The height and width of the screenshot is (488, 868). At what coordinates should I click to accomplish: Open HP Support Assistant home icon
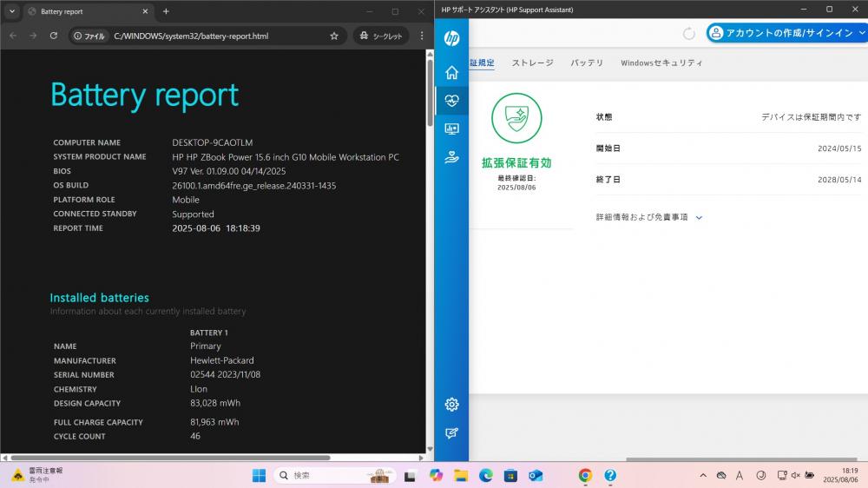coord(451,73)
